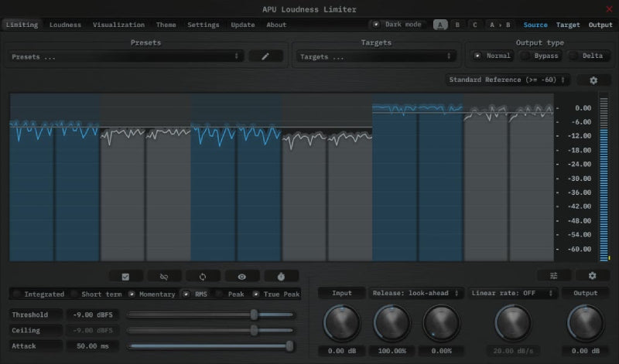Enable Peak measurement
This screenshot has height=364, width=619.
[x=230, y=294]
